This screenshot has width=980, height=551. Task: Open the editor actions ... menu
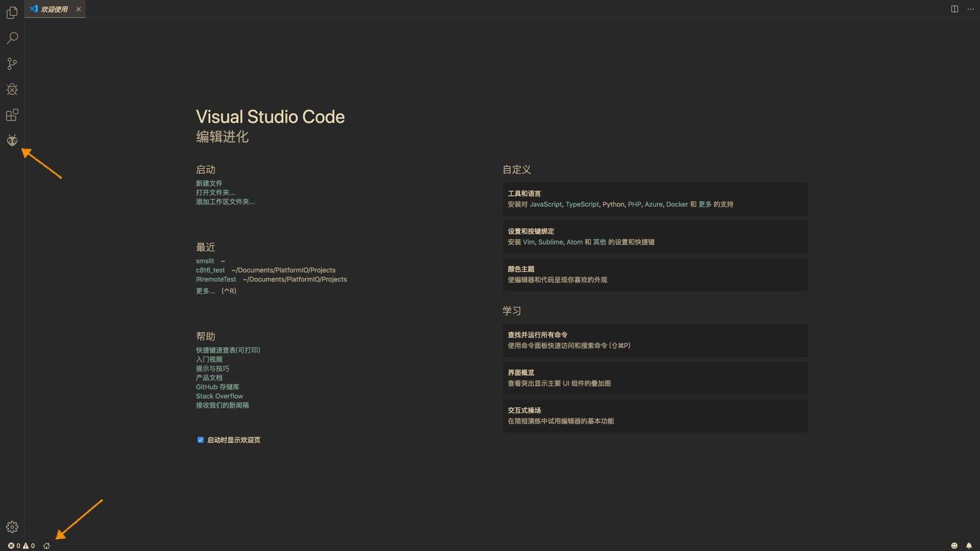point(971,9)
